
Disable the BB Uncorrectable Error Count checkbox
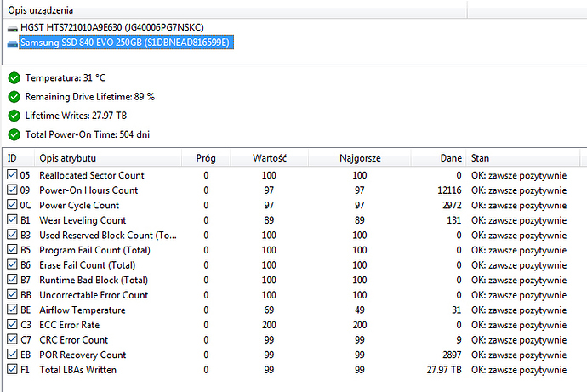[12, 294]
